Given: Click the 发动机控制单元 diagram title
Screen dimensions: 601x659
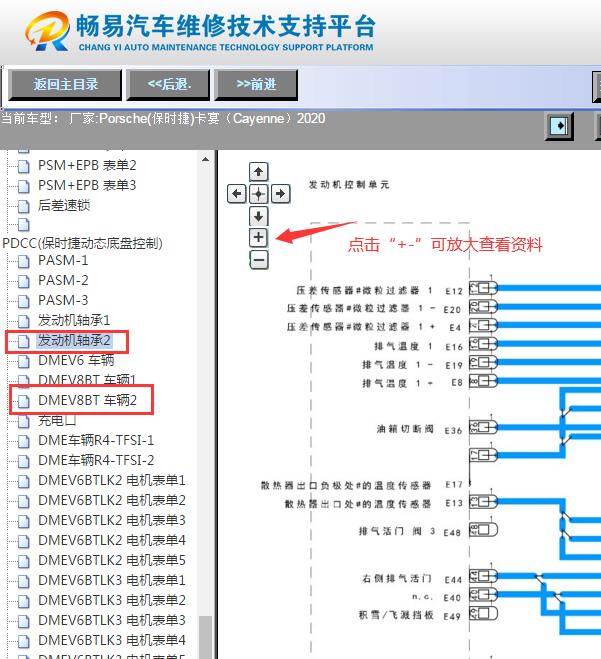Looking at the screenshot, I should [349, 185].
